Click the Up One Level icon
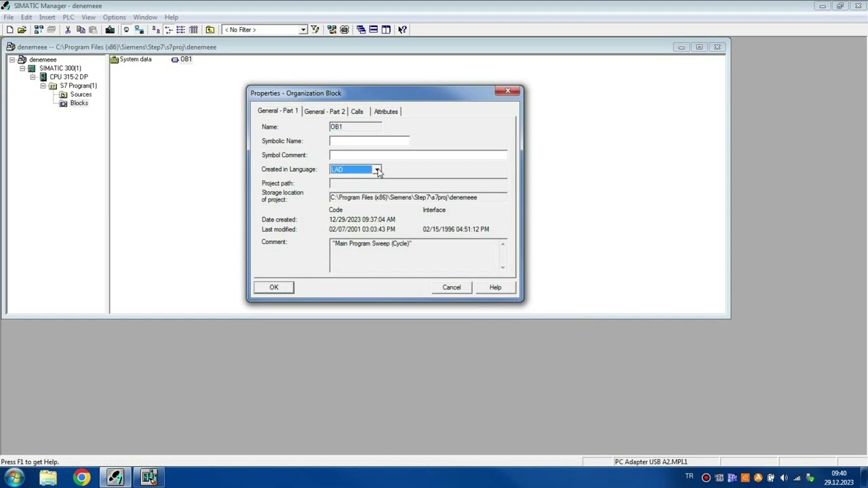Viewport: 868px width, 488px height. click(210, 30)
